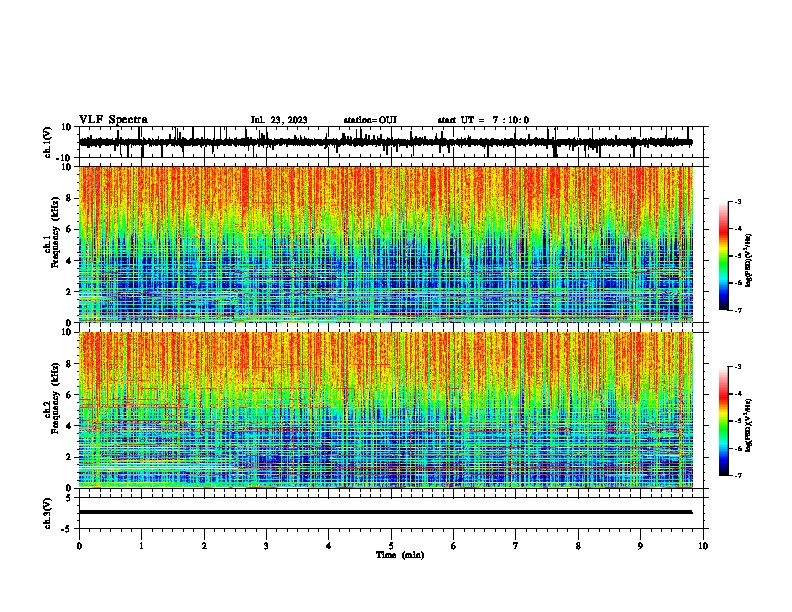This screenshot has height=612, width=792.
Task: Click the '-7' value on ch.2 colorbar
Action: pyautogui.click(x=738, y=476)
